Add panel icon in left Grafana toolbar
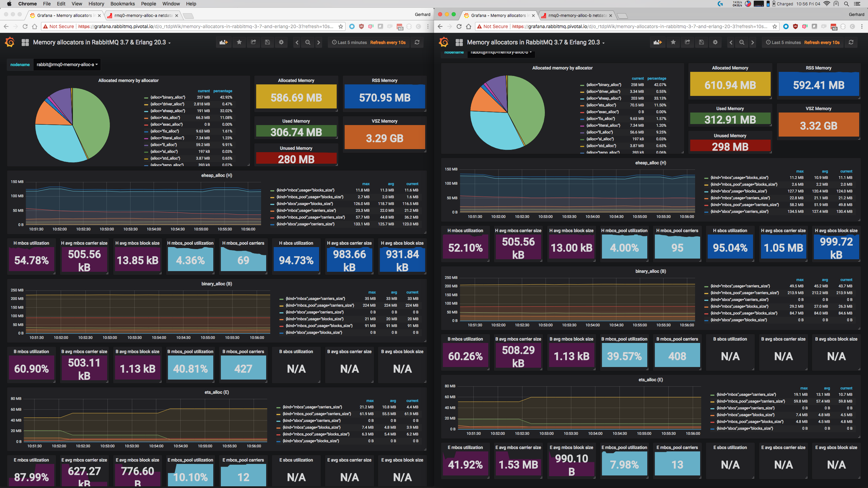 tap(223, 42)
